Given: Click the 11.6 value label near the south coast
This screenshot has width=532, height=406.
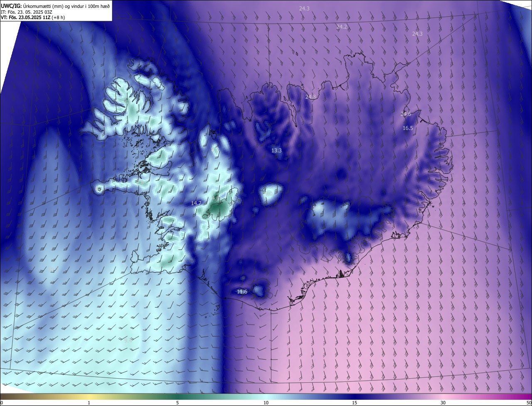Looking at the screenshot, I should pos(242,292).
